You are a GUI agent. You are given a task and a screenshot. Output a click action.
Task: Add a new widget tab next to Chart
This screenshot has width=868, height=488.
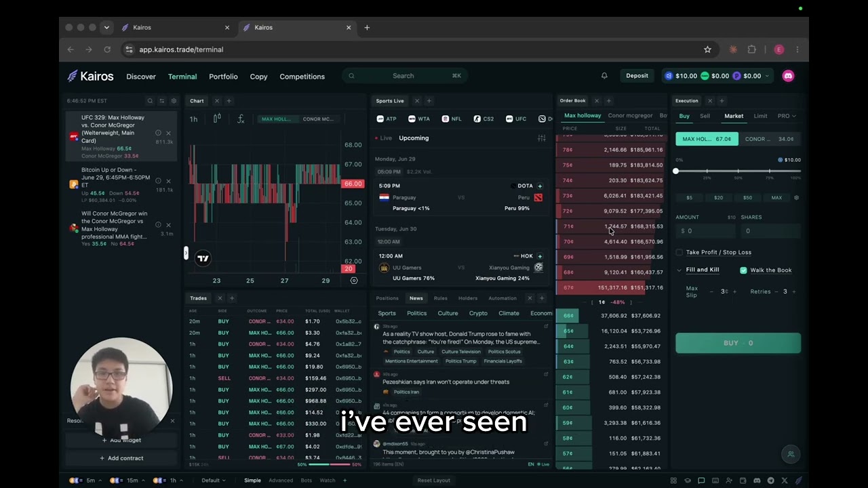point(229,101)
